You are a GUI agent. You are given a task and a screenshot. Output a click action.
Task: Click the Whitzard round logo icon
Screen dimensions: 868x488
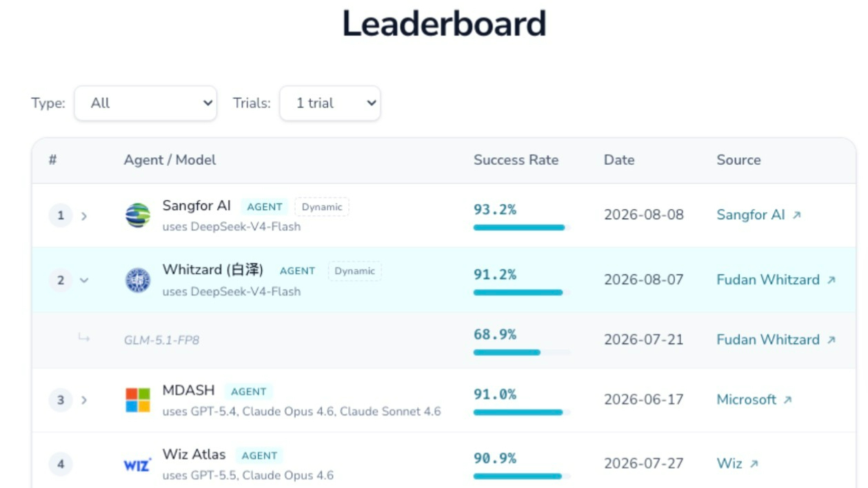point(138,280)
